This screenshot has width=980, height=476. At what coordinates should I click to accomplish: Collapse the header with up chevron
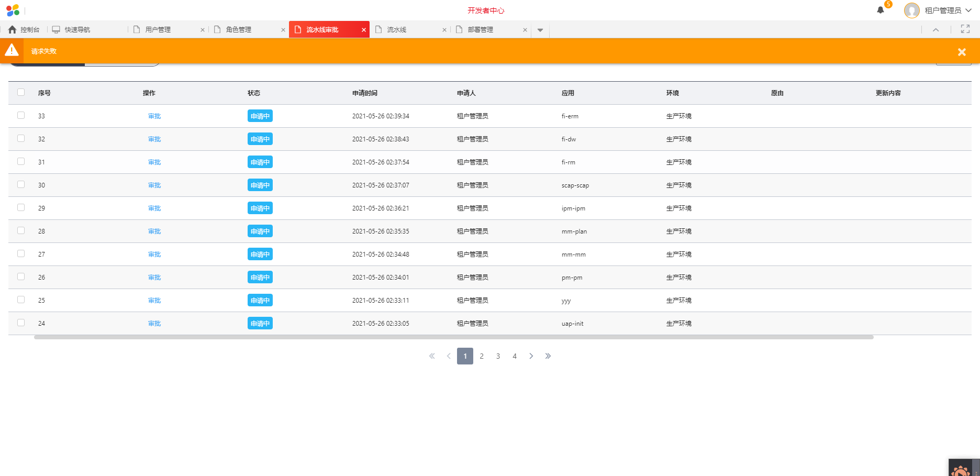point(936,30)
